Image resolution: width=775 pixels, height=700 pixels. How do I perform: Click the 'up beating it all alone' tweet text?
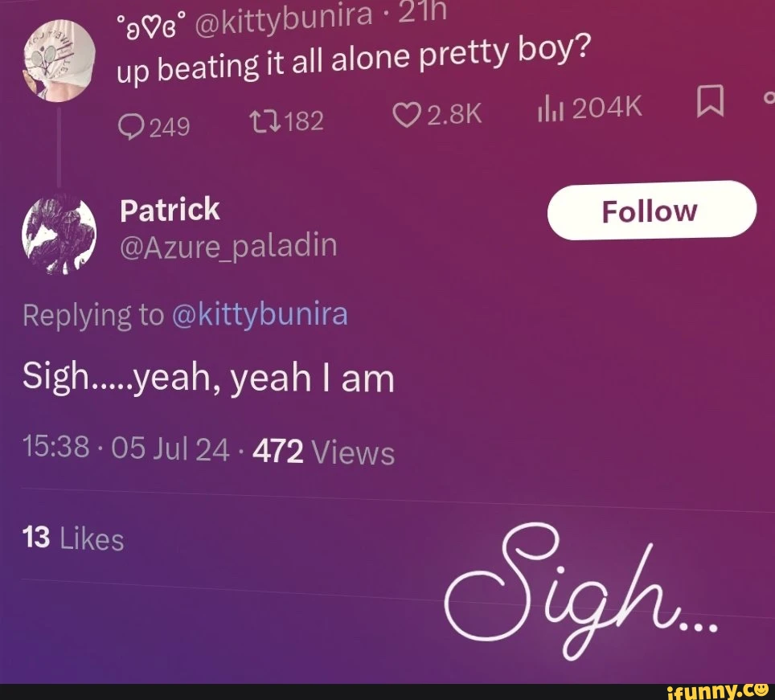pyautogui.click(x=354, y=61)
